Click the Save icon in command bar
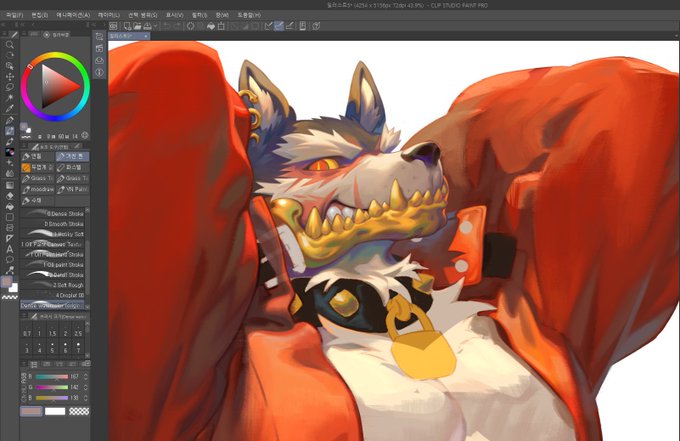This screenshot has height=441, width=680. point(147,26)
